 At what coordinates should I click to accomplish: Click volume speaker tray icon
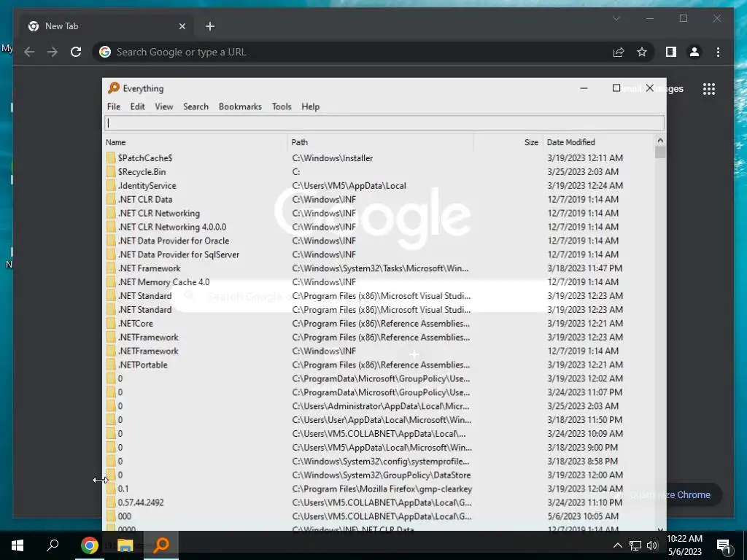click(x=652, y=545)
